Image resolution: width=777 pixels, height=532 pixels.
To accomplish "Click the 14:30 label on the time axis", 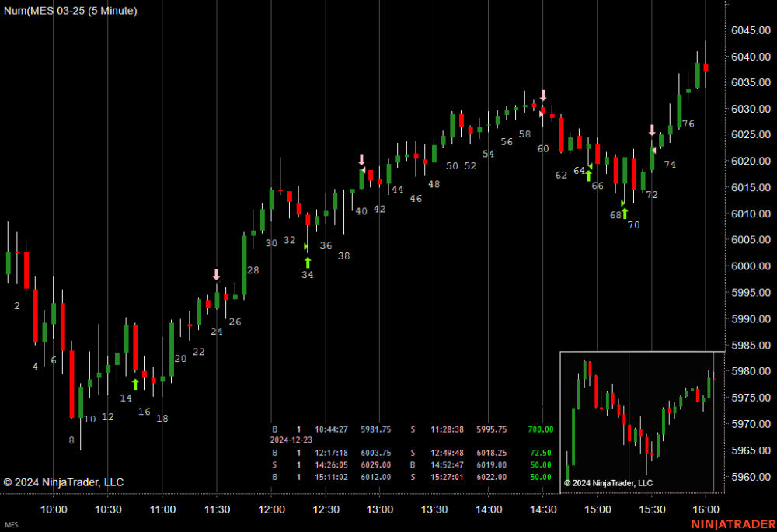I will (542, 509).
